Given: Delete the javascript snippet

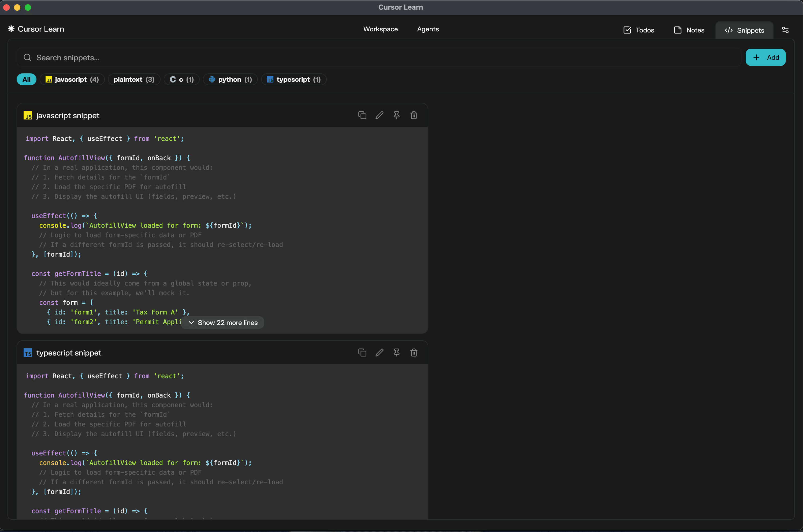Looking at the screenshot, I should pyautogui.click(x=414, y=115).
